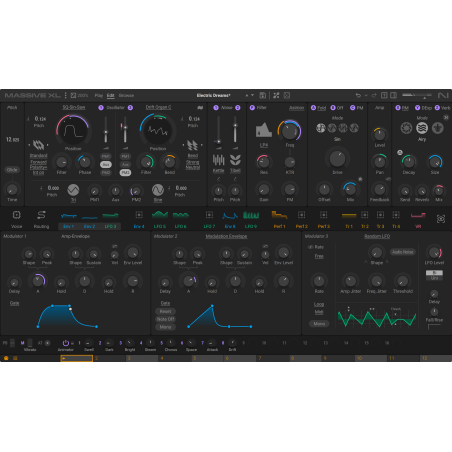
Task: Click the connection grid icon in header
Action: point(276,95)
